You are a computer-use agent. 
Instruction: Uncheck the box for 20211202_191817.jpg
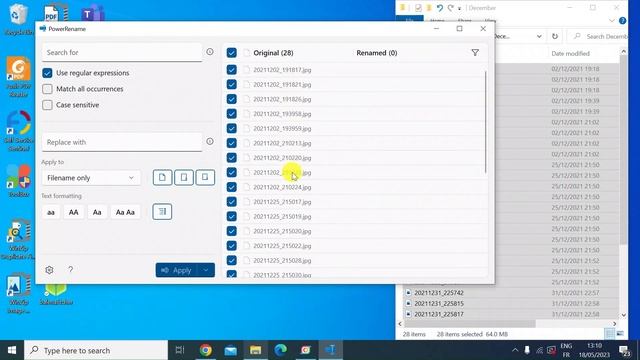pos(231,70)
